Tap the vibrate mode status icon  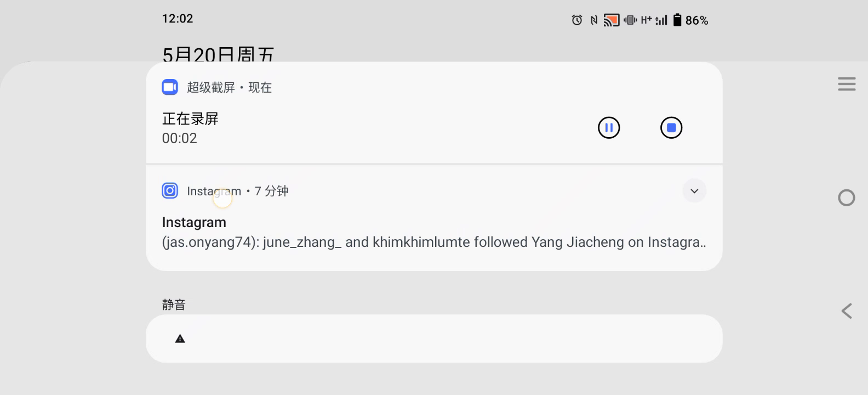pyautogui.click(x=630, y=20)
